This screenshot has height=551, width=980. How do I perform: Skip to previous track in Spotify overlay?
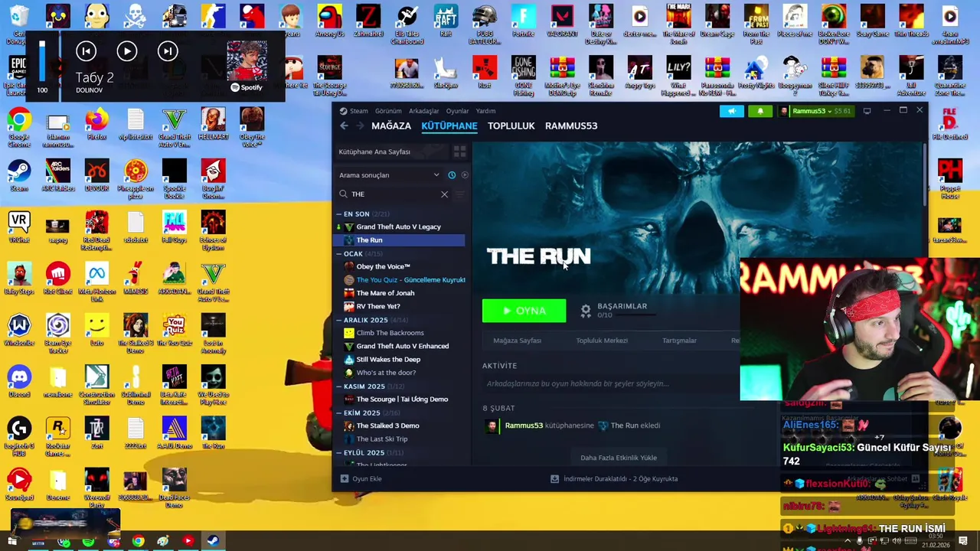[86, 51]
